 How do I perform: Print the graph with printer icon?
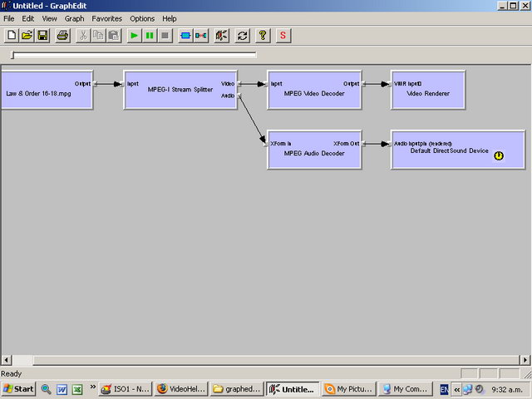tap(63, 35)
